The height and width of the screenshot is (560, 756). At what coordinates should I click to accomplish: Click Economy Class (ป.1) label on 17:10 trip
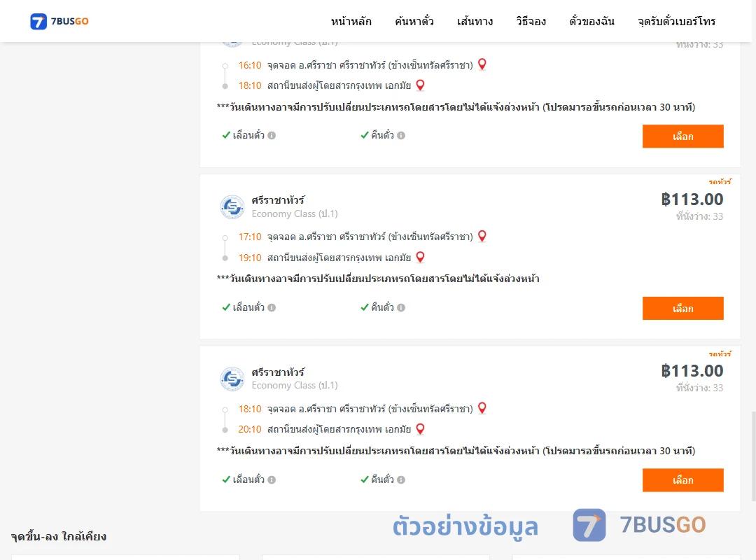point(295,213)
